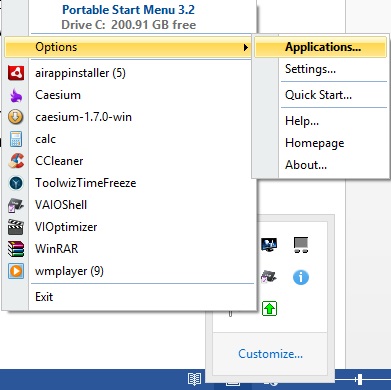Expand the Options submenu arrow
Image resolution: width=391 pixels, height=390 pixels.
click(x=246, y=47)
